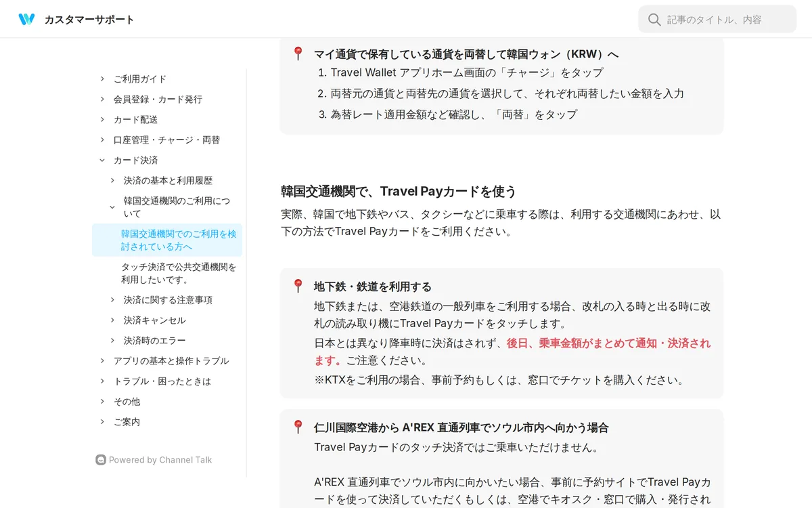812x508 pixels.
Task: Expand the ご利用ガイド chevron
Action: tap(102, 79)
